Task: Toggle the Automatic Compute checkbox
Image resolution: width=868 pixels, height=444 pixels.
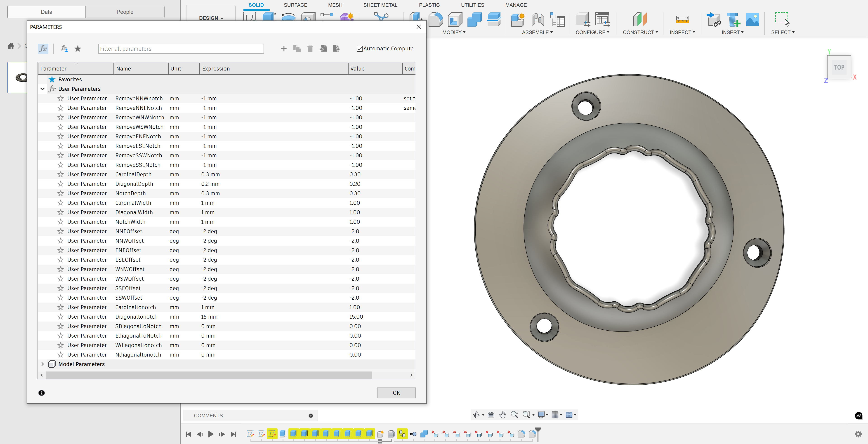Action: coord(360,49)
